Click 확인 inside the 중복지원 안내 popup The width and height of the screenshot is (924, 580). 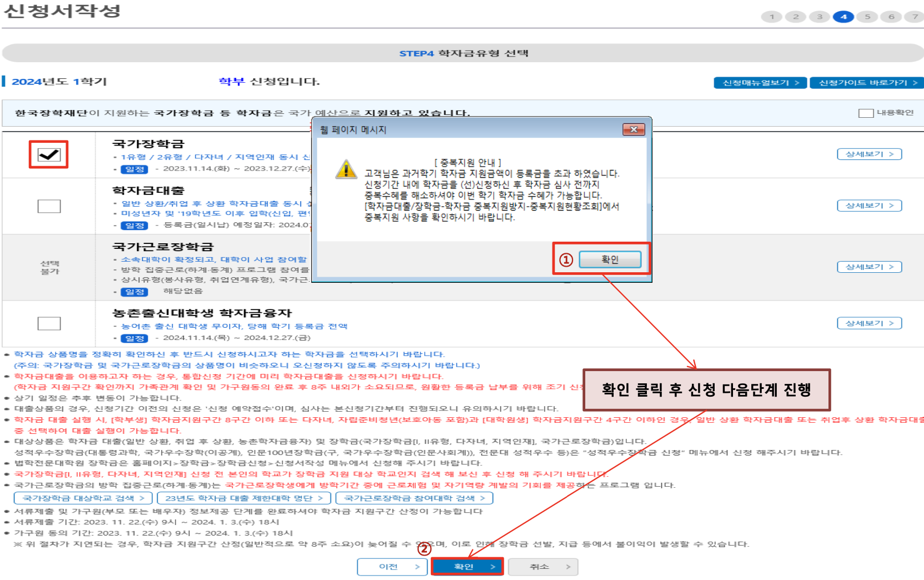tap(610, 259)
